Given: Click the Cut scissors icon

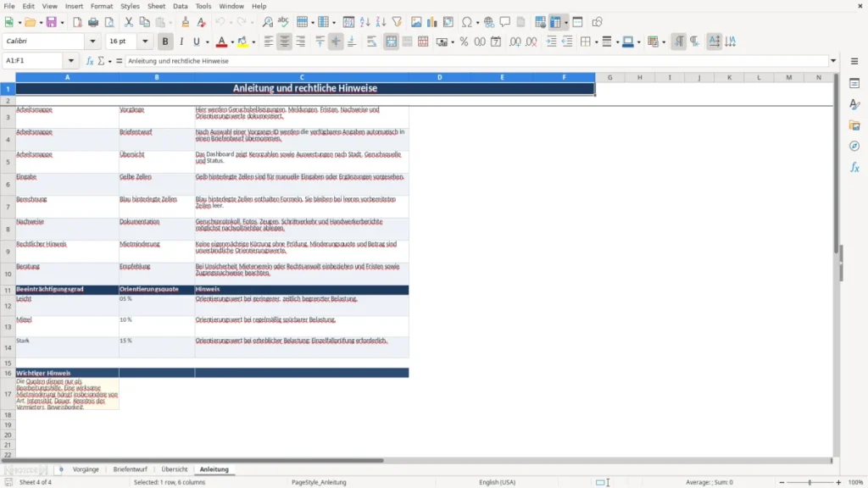Looking at the screenshot, I should 129,22.
